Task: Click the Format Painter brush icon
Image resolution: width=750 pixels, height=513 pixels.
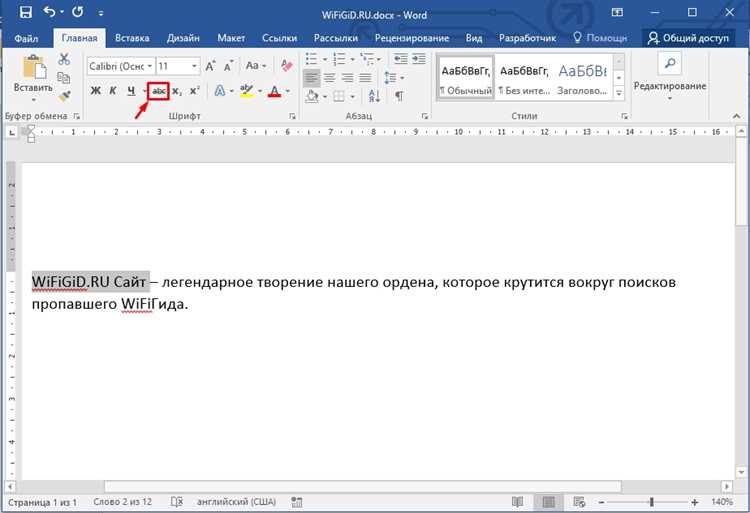Action: (64, 96)
